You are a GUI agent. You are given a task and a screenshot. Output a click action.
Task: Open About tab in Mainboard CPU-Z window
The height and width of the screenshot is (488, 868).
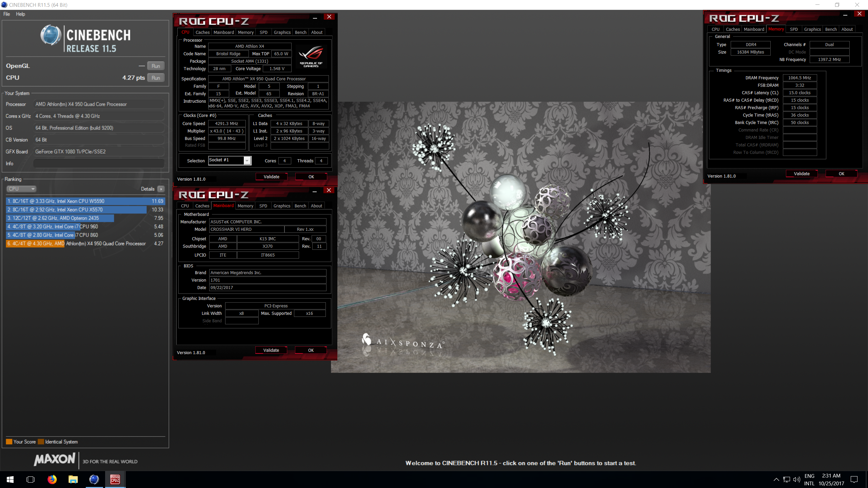pyautogui.click(x=316, y=206)
